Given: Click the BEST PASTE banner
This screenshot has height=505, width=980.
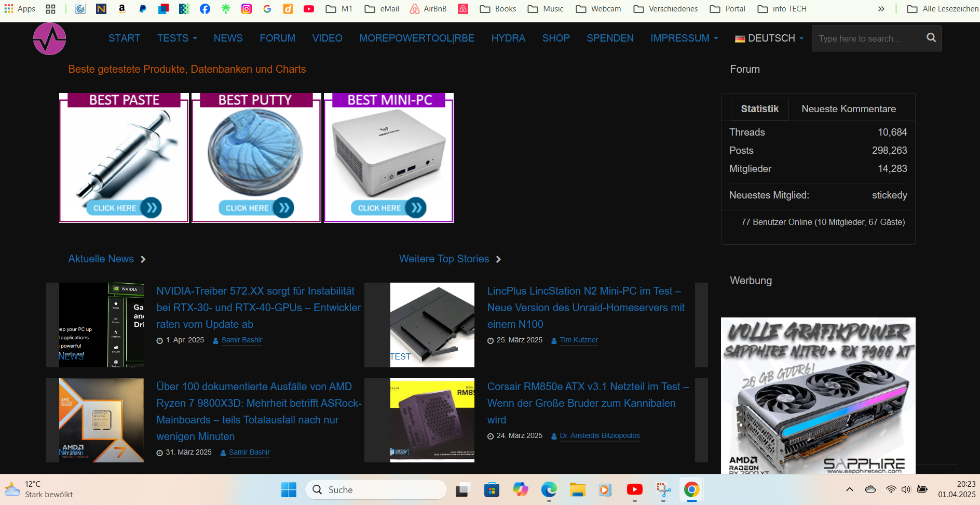Looking at the screenshot, I should click(x=124, y=158).
